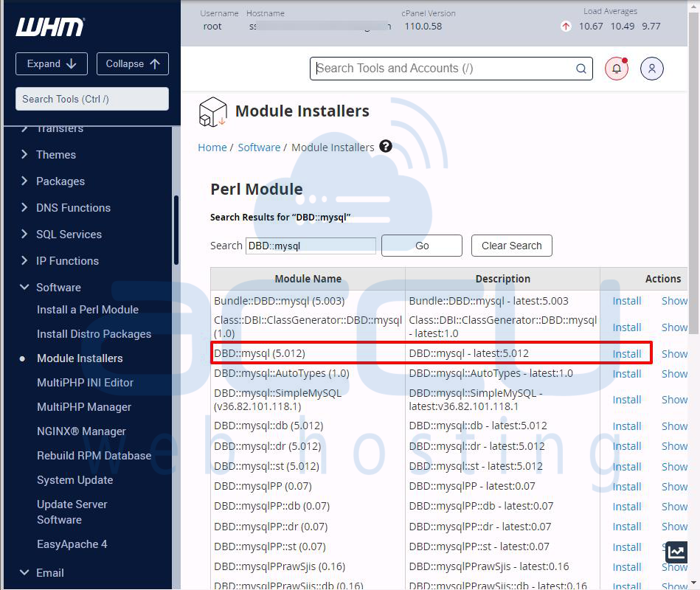Open the stats chart floating icon
700x590 pixels.
(x=676, y=552)
